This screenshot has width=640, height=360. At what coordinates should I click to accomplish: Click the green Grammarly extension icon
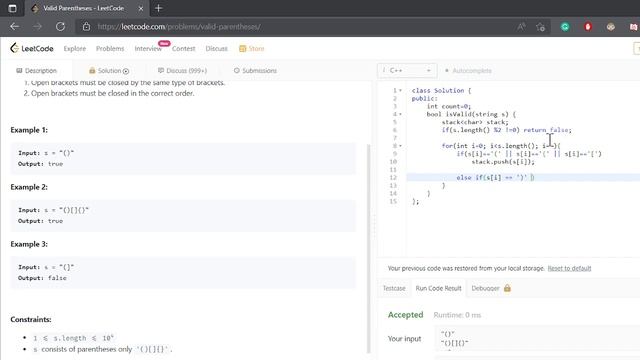[x=565, y=27]
